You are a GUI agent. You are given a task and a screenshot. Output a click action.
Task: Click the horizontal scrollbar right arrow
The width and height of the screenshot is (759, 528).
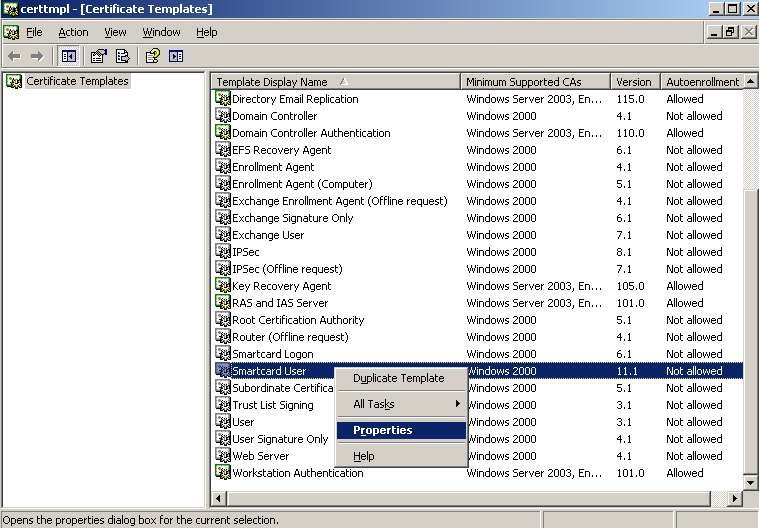(x=735, y=498)
